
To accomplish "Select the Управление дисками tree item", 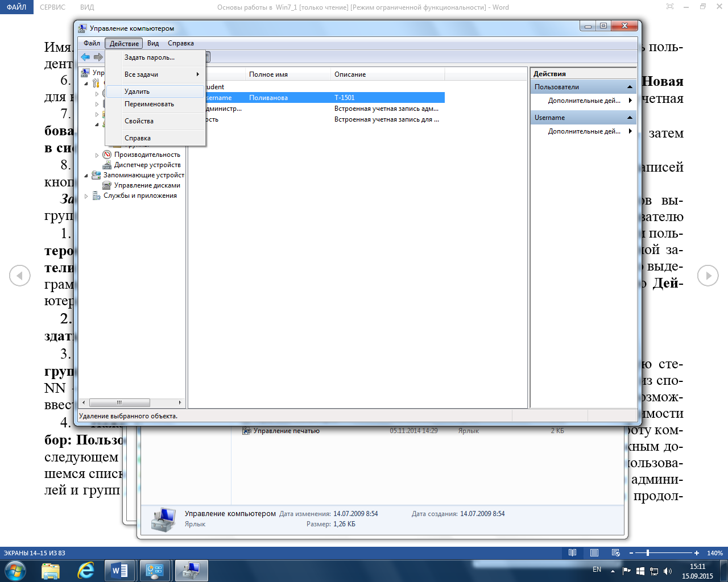I will click(147, 185).
